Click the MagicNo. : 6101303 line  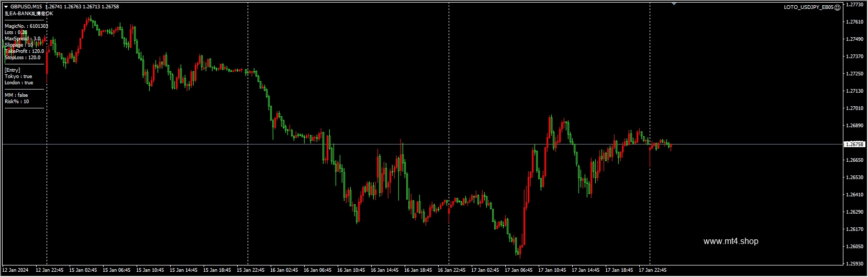coord(26,26)
